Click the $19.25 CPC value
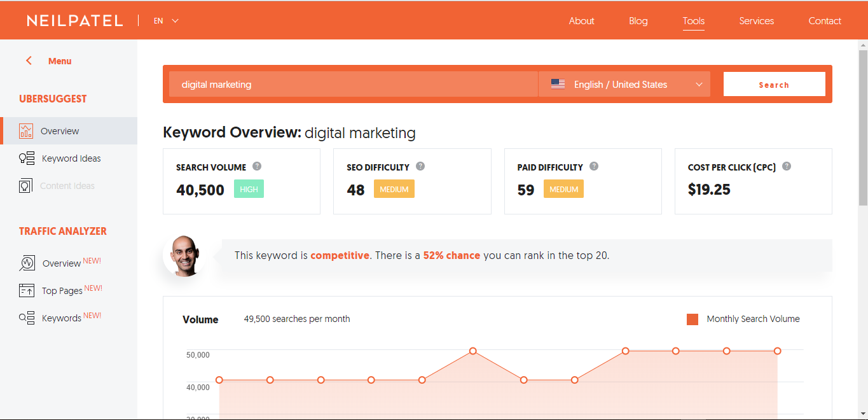Screen dimensions: 868x420 coord(709,189)
